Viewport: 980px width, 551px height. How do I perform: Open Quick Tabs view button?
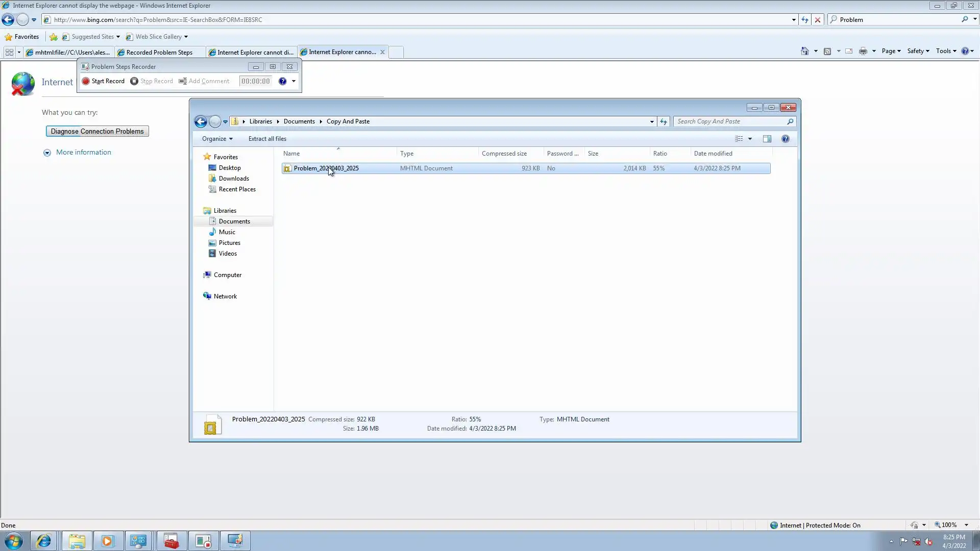pyautogui.click(x=9, y=52)
